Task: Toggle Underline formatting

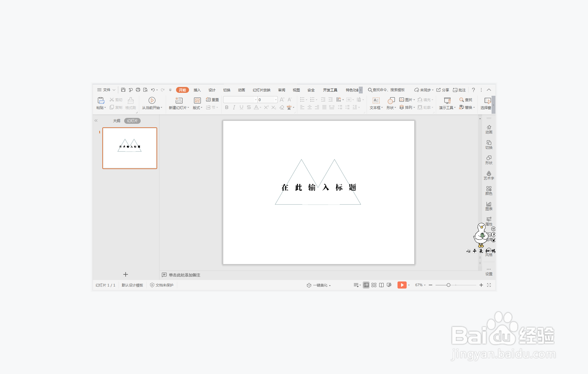Action: click(x=242, y=108)
